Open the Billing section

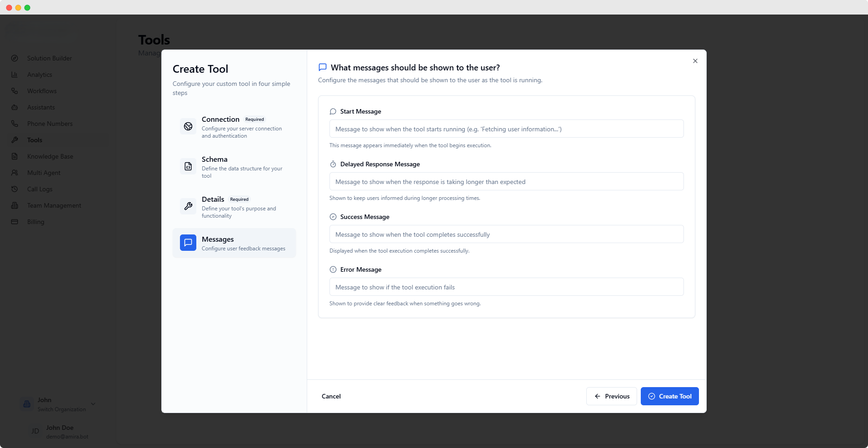15,221
